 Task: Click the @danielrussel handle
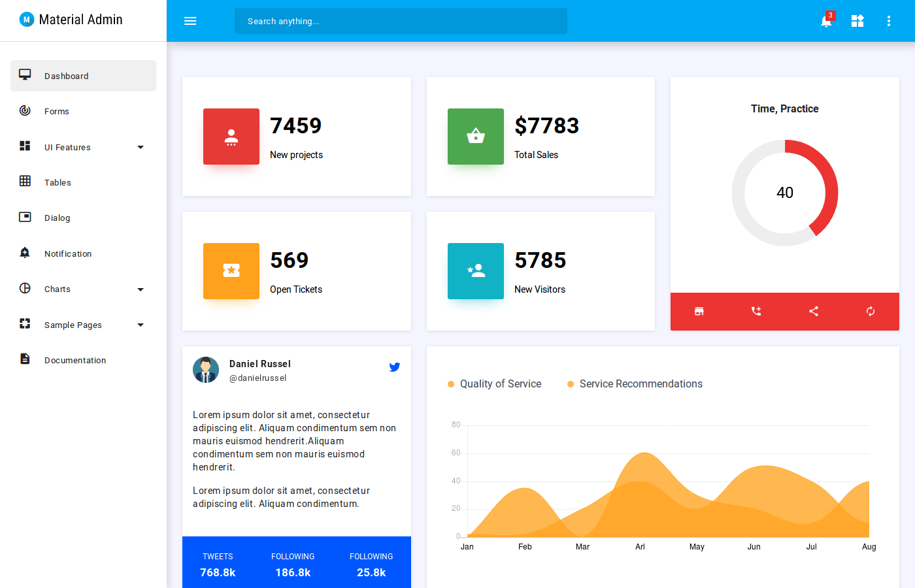tap(258, 378)
